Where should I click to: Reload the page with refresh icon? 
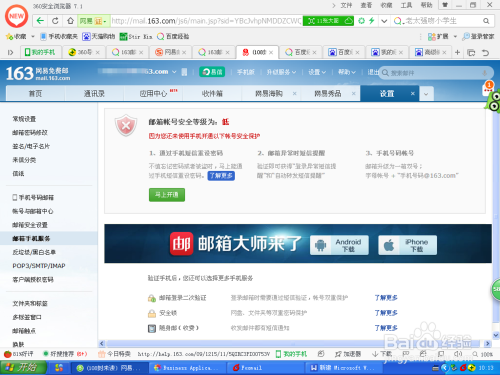[x=55, y=21]
